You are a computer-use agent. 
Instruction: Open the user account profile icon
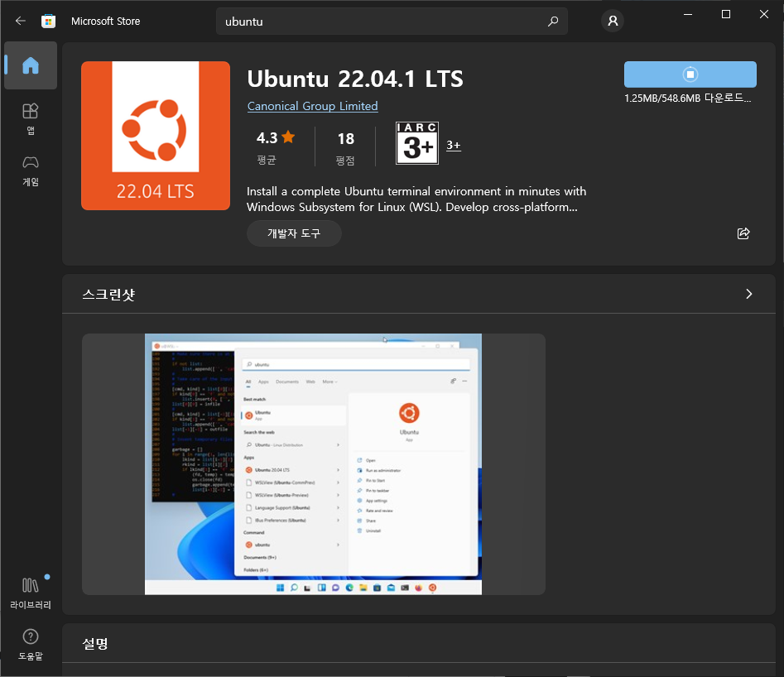click(613, 21)
